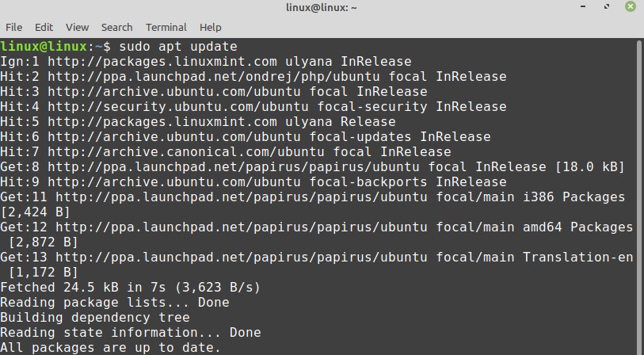The width and height of the screenshot is (644, 355).
Task: Open the Help menu
Action: point(211,27)
